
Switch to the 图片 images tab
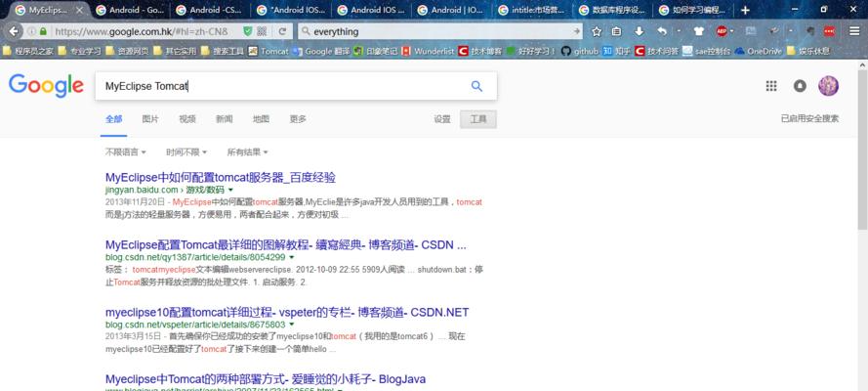pyautogui.click(x=150, y=119)
